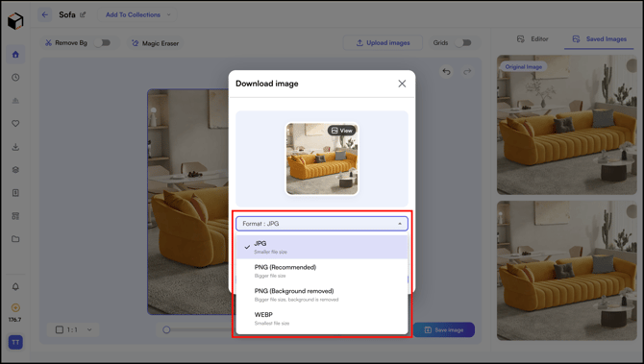644x364 pixels.
Task: Select the Magic Eraser tool
Action: tap(156, 43)
